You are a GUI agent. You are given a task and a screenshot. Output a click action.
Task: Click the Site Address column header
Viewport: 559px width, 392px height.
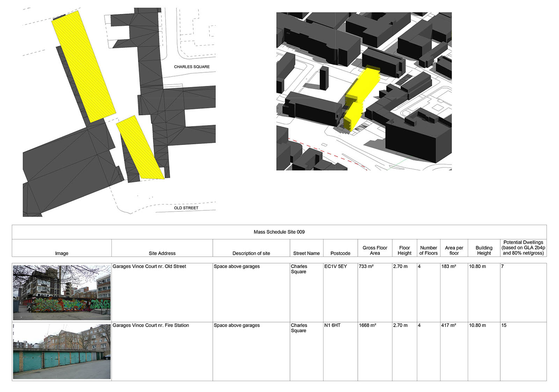pyautogui.click(x=162, y=253)
